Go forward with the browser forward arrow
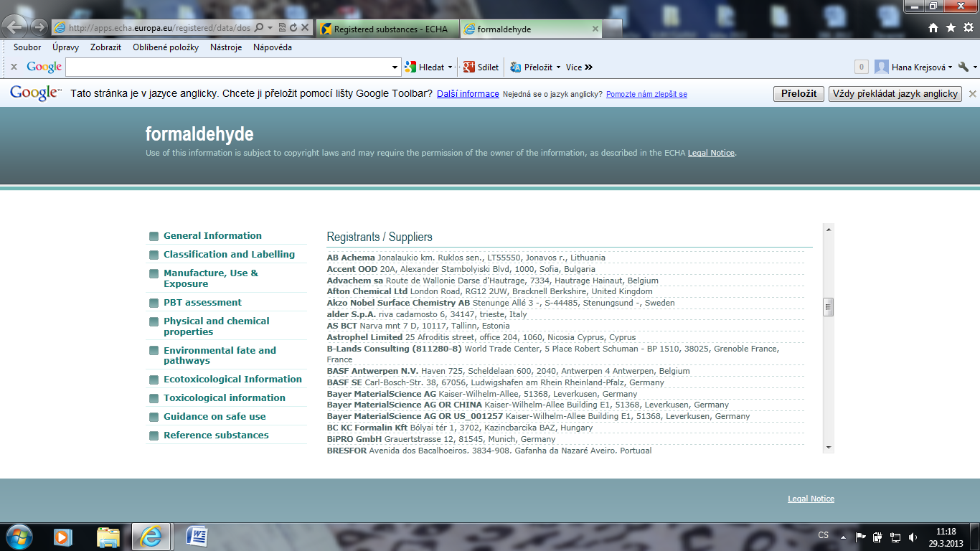980x551 pixels. [39, 28]
